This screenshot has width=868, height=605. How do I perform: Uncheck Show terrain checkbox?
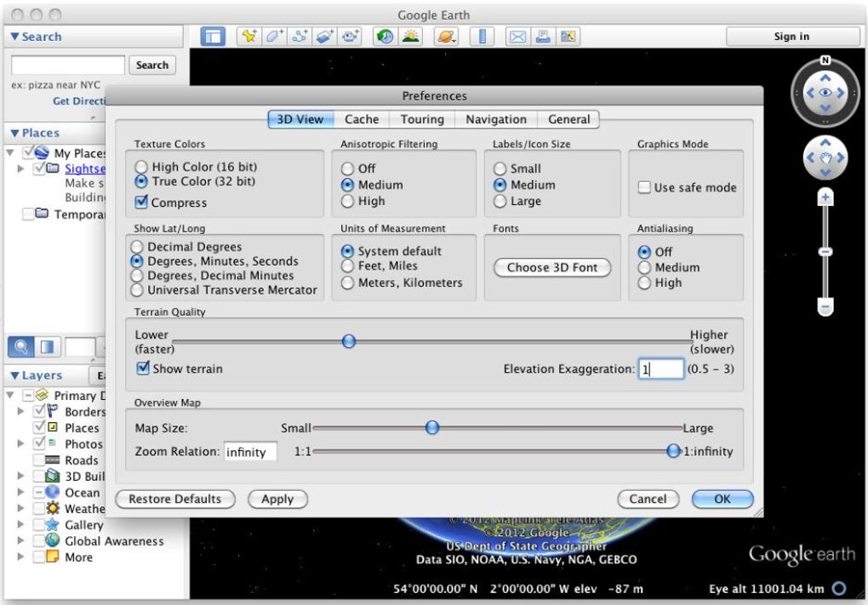coord(143,368)
